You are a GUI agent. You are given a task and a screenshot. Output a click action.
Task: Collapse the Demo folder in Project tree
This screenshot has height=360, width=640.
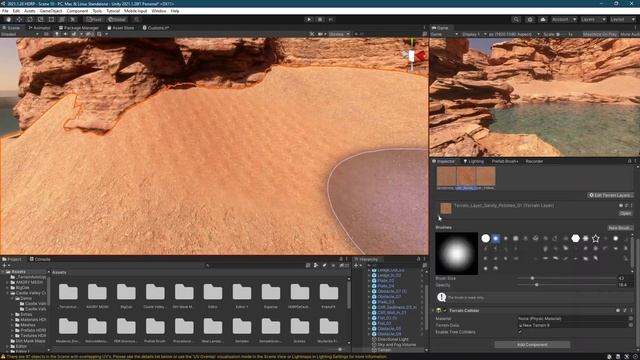coord(12,298)
